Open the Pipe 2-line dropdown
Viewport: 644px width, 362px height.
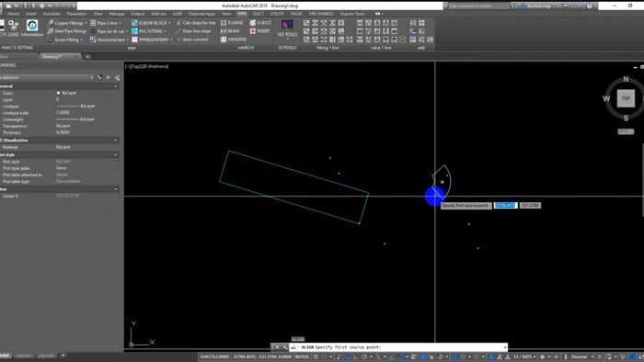106,23
